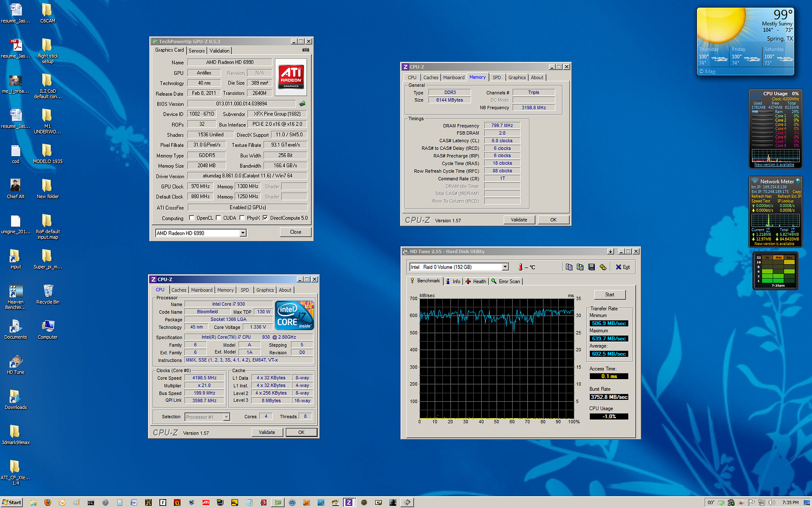The image size is (812, 508).
Task: Click the BIOS save chip icon in GPU-Z
Action: [x=302, y=103]
